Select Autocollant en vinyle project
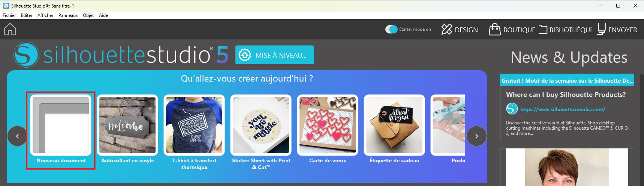This screenshot has height=186, width=644. (127, 130)
